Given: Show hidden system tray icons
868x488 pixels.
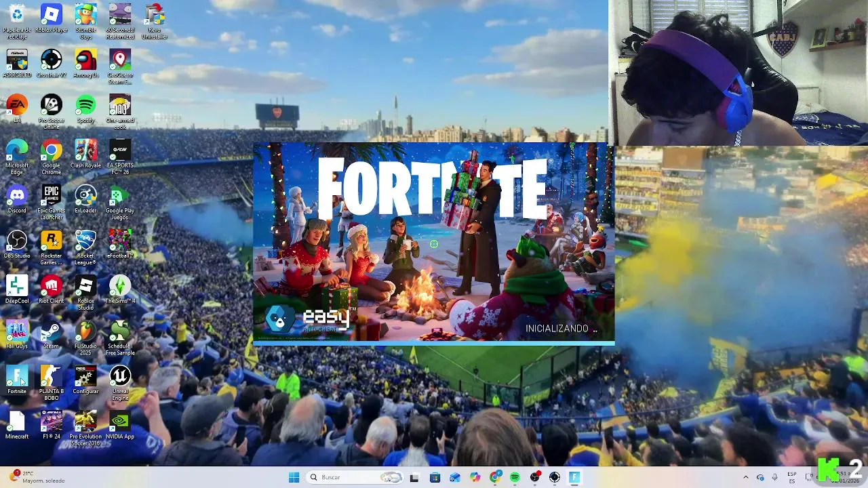Looking at the screenshot, I should tap(746, 477).
